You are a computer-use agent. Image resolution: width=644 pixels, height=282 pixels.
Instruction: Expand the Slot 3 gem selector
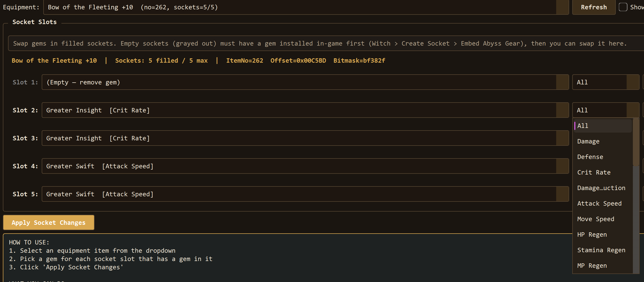coord(562,138)
